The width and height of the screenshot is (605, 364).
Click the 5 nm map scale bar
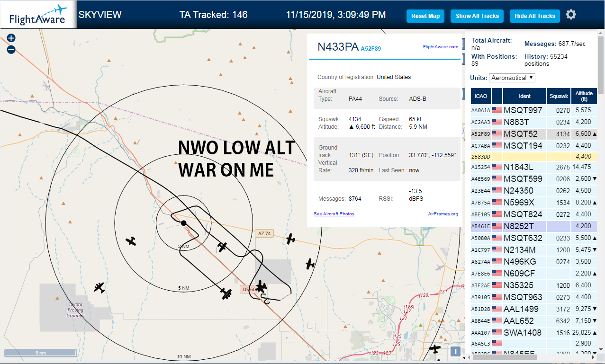pyautogui.click(x=41, y=353)
